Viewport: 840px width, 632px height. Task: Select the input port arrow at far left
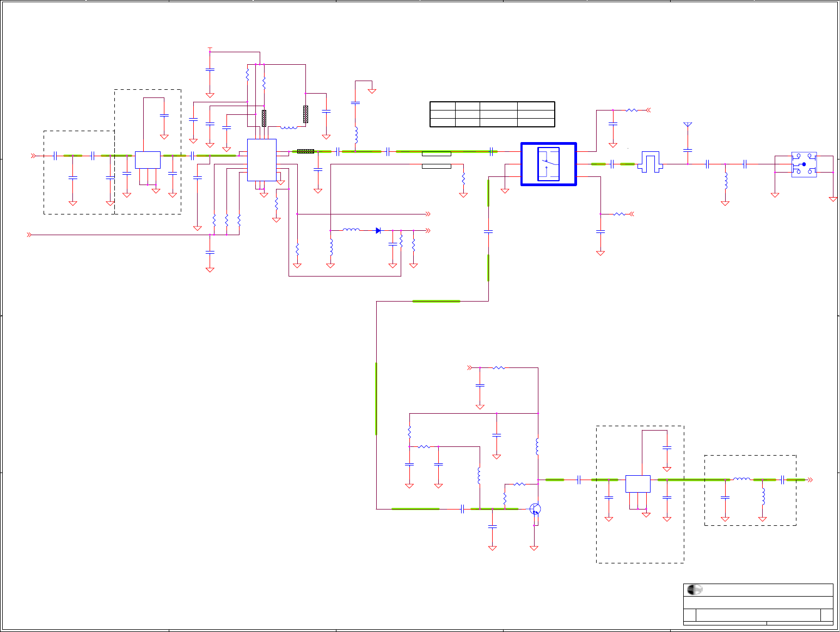[x=33, y=156]
